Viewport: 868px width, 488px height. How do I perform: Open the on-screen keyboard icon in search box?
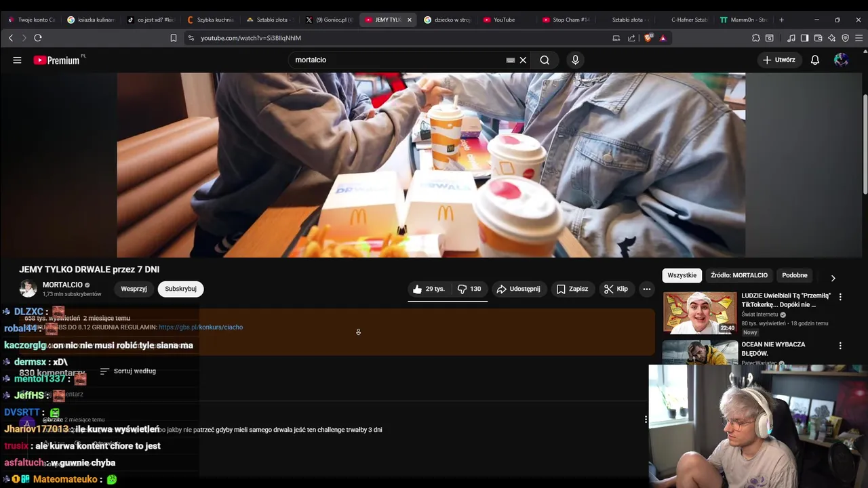[x=511, y=60]
